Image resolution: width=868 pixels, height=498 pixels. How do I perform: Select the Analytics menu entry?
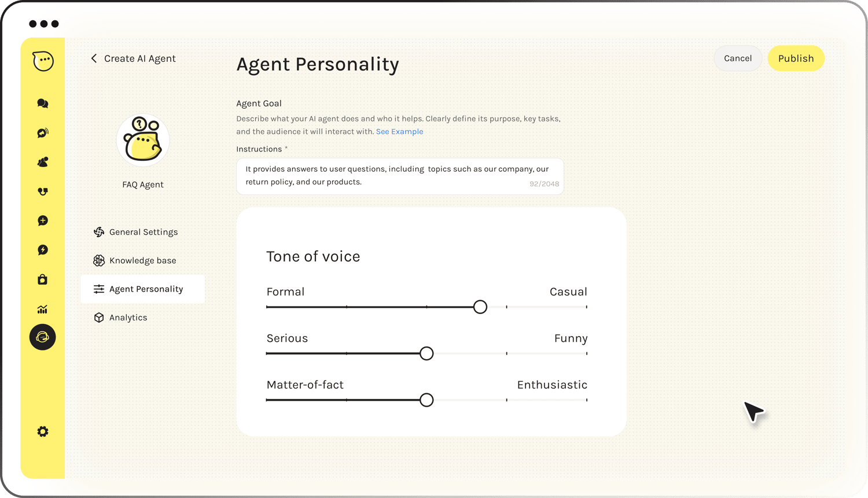click(128, 317)
